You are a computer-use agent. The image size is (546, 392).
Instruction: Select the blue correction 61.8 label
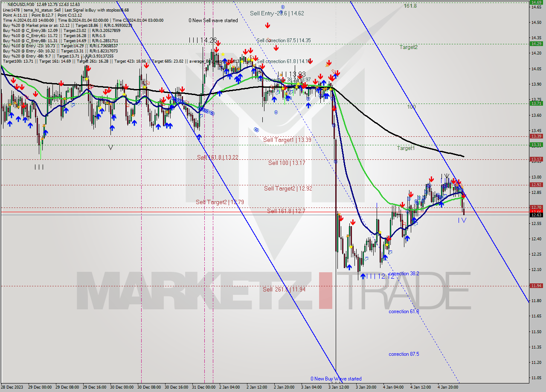pos(404,311)
